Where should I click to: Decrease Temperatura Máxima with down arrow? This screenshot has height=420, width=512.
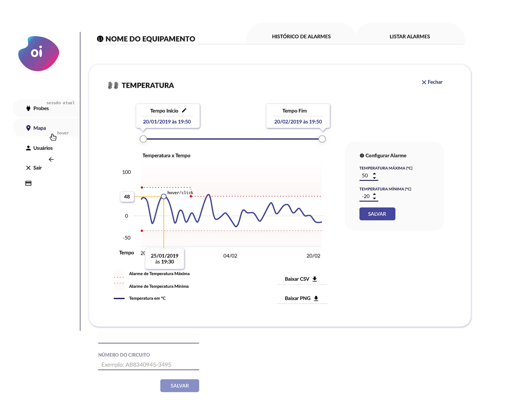[x=374, y=178]
